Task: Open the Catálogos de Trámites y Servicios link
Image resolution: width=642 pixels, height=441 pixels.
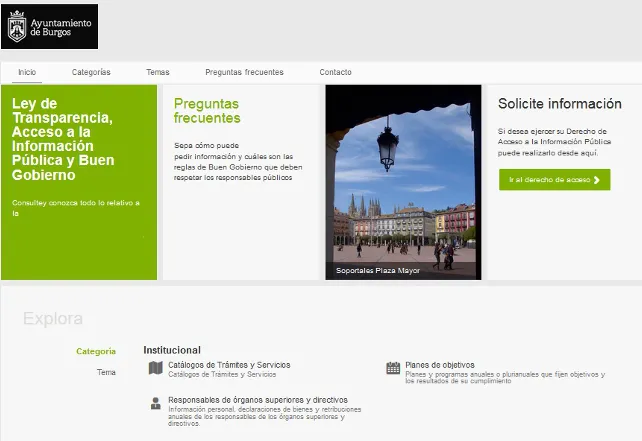Action: pyautogui.click(x=229, y=365)
